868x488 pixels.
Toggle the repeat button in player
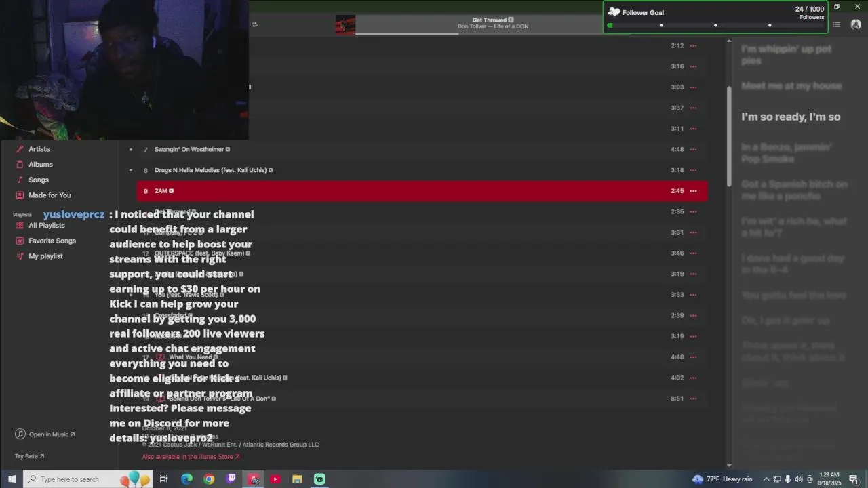pyautogui.click(x=254, y=24)
